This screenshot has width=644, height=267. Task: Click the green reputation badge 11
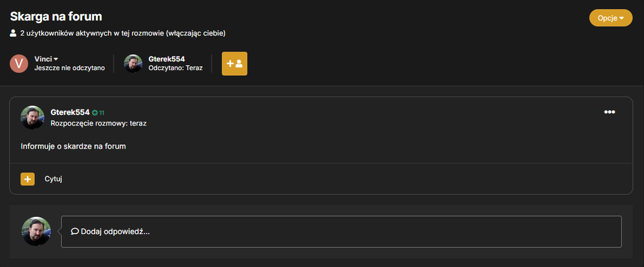(98, 113)
